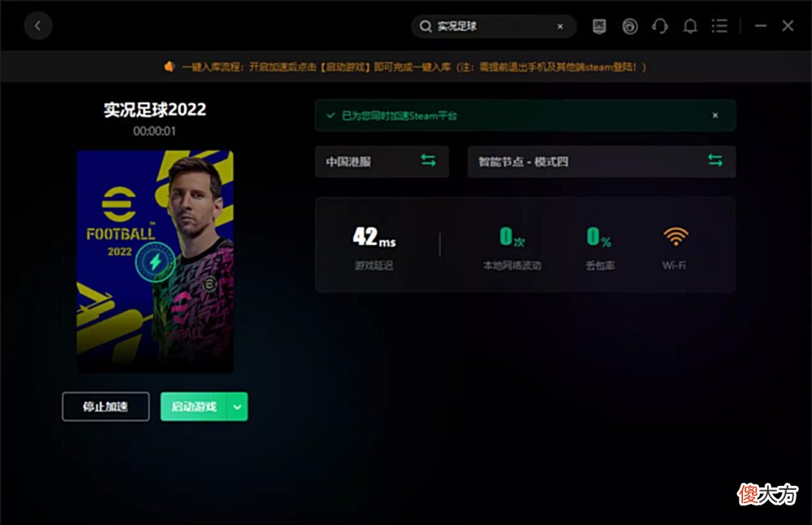This screenshot has width=812, height=525.
Task: Click the 本地网络波动 label
Action: pos(512,266)
